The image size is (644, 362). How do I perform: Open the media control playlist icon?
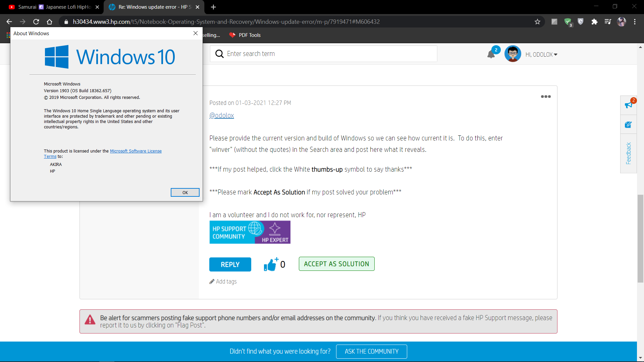point(608,22)
